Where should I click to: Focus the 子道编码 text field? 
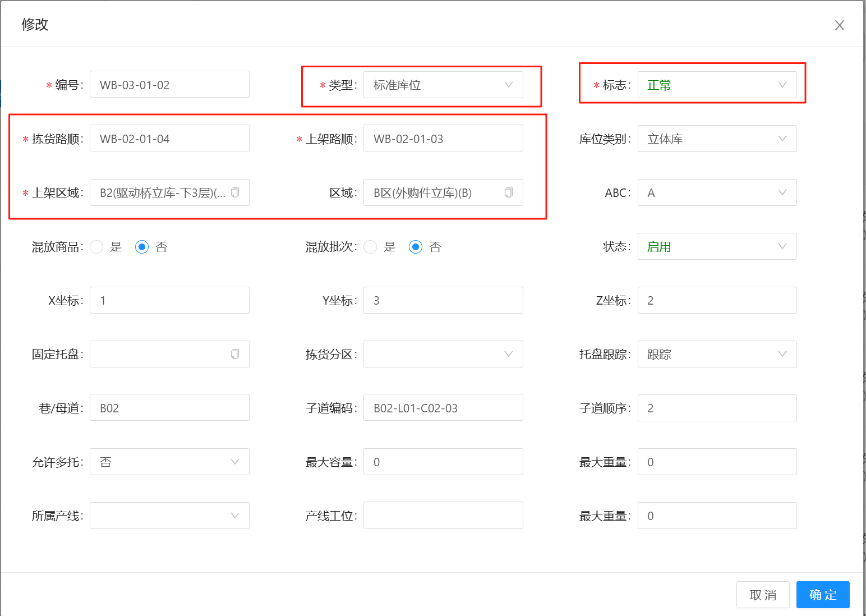[443, 408]
